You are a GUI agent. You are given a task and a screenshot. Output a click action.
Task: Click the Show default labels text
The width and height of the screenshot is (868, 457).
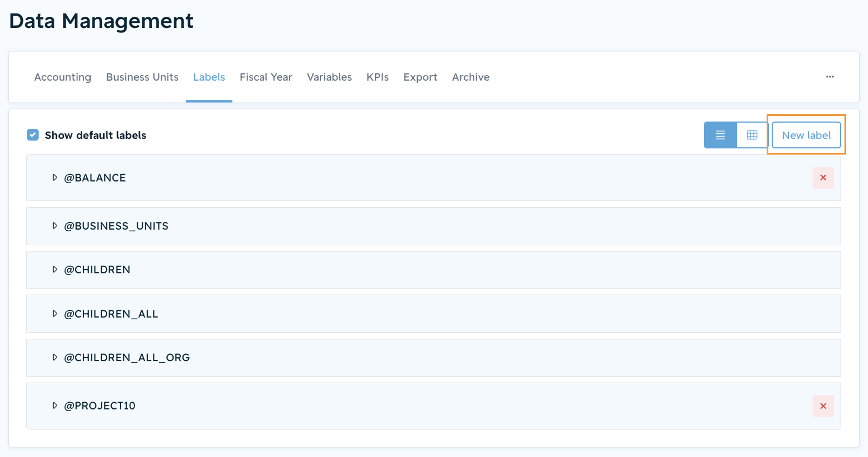point(95,135)
